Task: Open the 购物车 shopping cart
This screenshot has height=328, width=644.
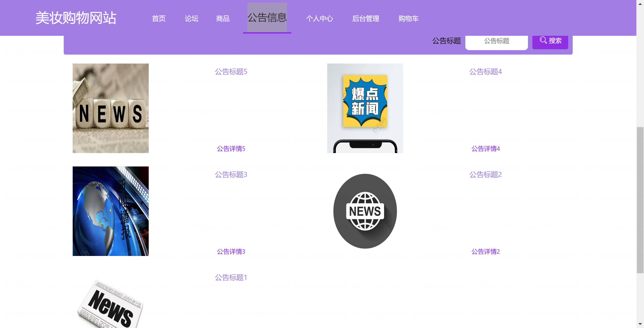Action: [x=409, y=19]
